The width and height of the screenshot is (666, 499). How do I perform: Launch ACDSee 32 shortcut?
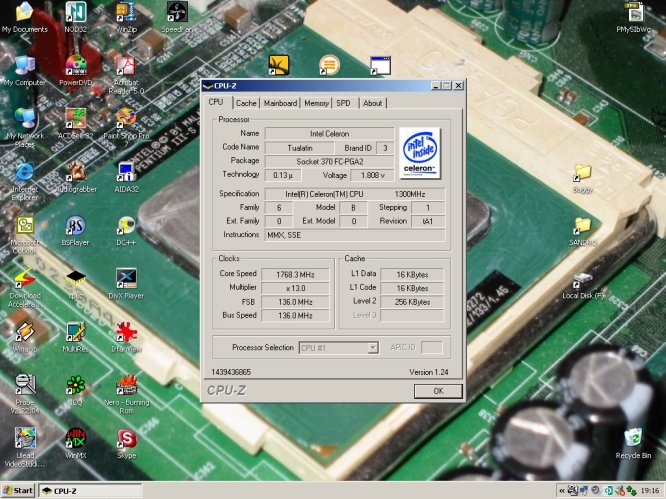click(x=76, y=124)
